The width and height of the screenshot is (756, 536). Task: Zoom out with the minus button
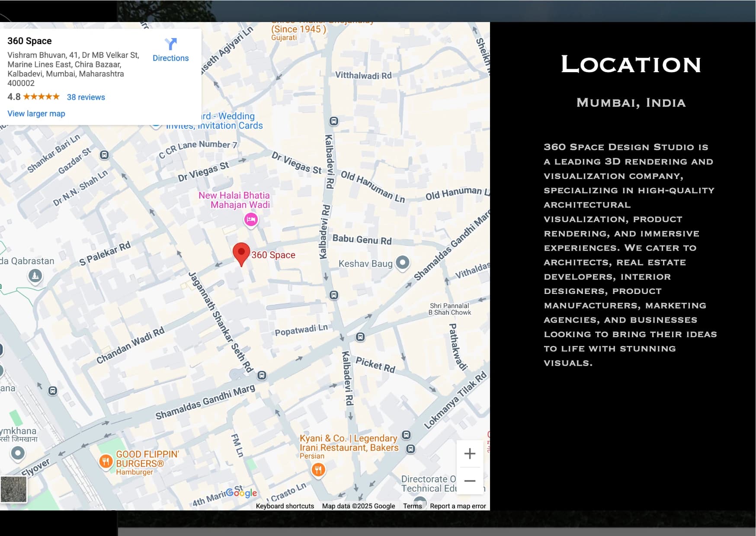[470, 481]
